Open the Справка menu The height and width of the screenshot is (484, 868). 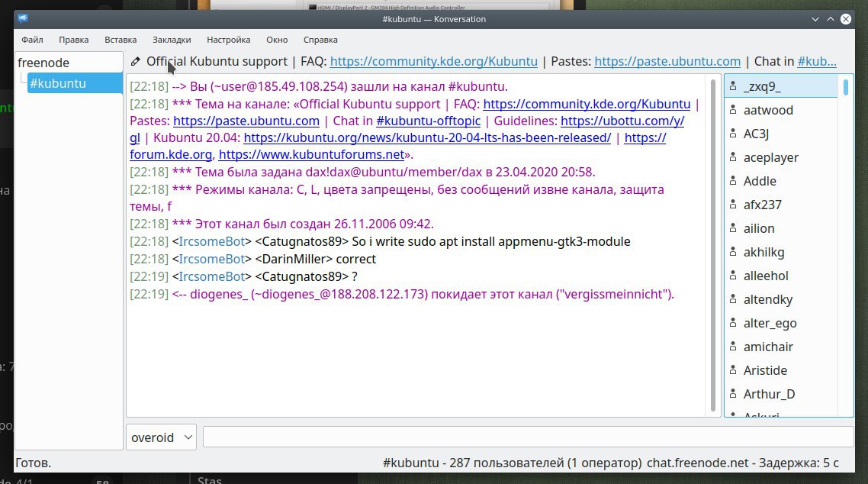pos(320,40)
